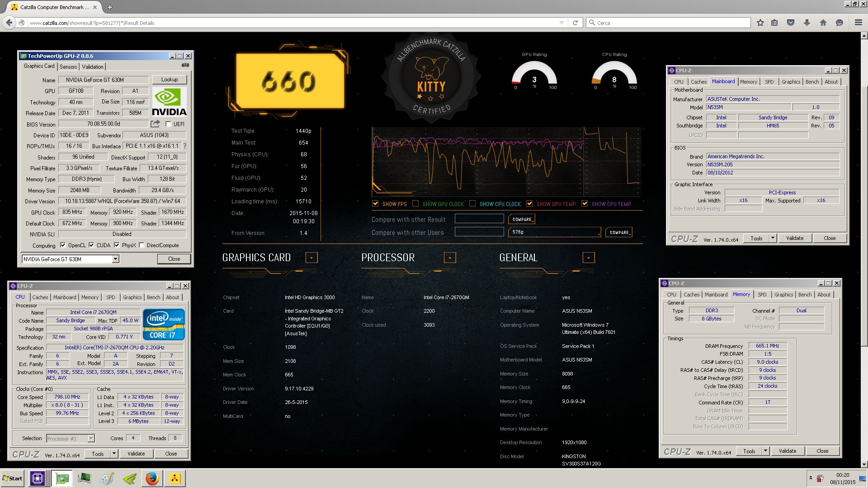Click Close in the GPU-Z window

pyautogui.click(x=174, y=259)
